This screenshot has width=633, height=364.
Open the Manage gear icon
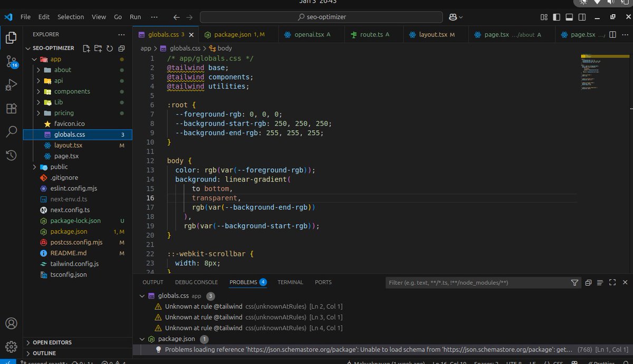11,347
